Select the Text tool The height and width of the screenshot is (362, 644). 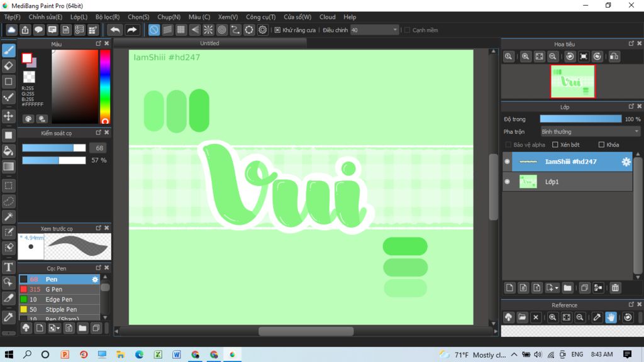(9, 266)
